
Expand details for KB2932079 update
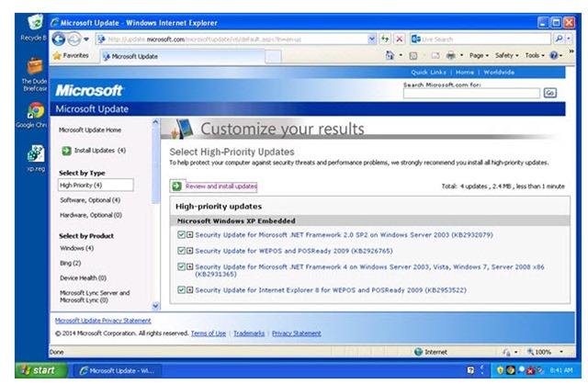[190, 235]
